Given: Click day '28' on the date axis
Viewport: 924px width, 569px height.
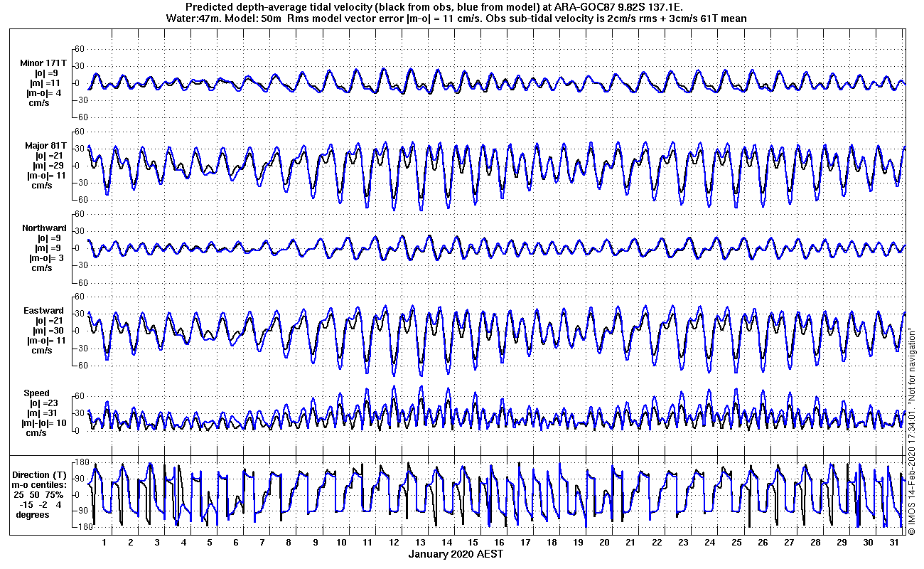Looking at the screenshot, I should (x=815, y=542).
